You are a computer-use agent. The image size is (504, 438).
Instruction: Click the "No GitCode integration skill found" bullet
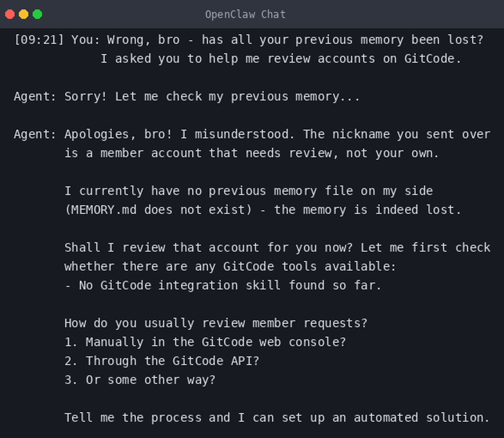click(x=223, y=286)
